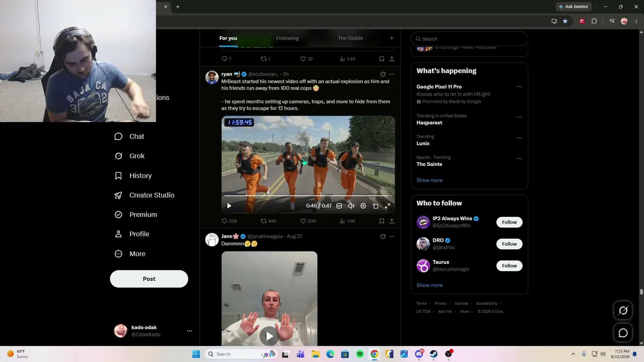Seek on the MrBeast video progress bar
This screenshot has width=644, height=362.
pos(308,196)
